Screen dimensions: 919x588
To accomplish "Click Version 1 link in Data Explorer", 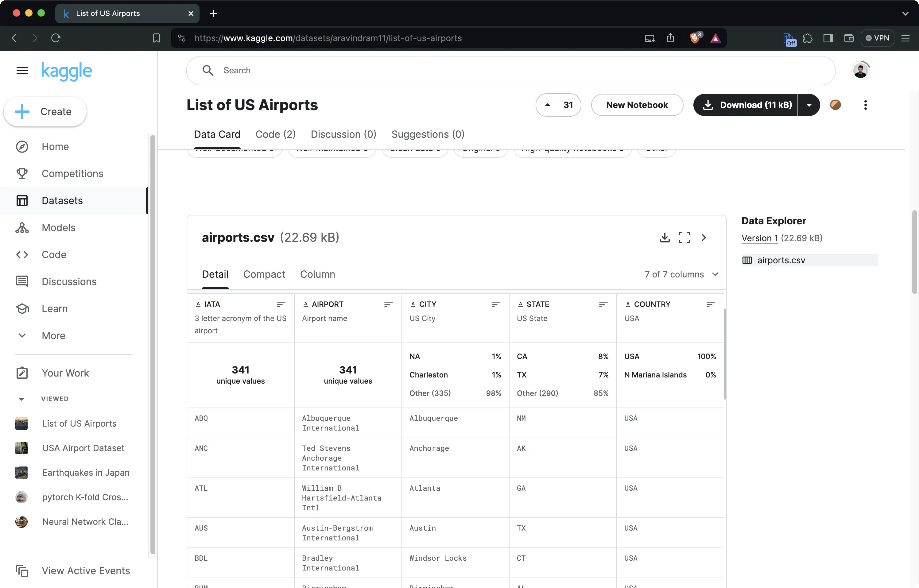I will coord(759,238).
